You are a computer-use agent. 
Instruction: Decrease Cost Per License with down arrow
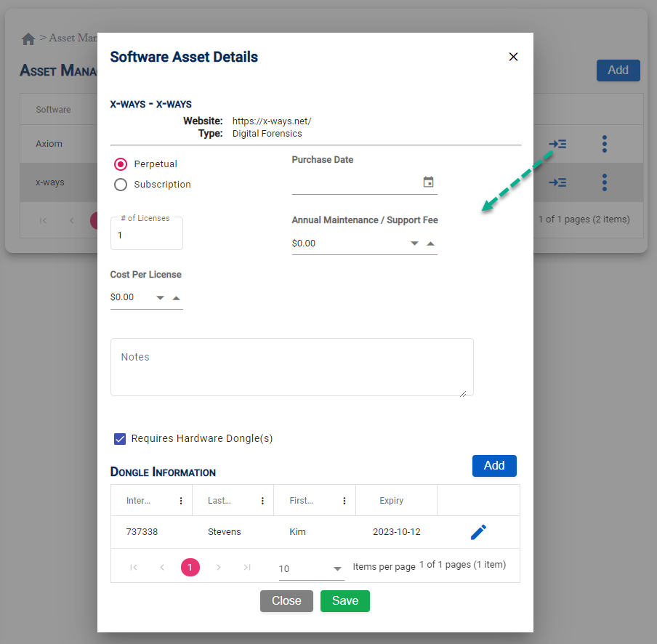pos(160,298)
